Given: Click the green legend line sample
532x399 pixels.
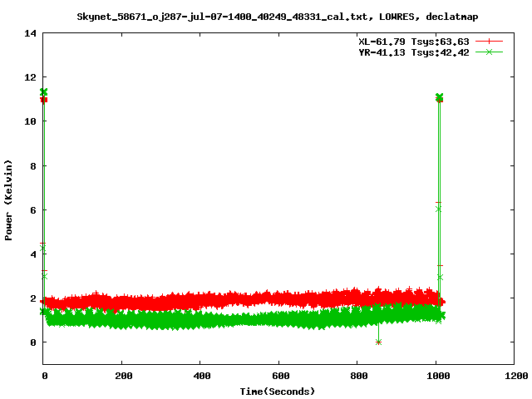Looking at the screenshot, I should pyautogui.click(x=489, y=52).
